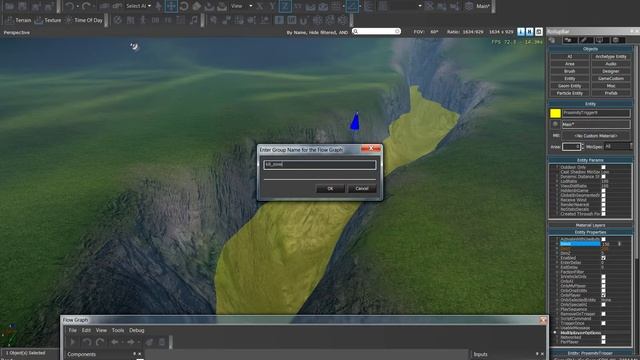Click the Redo arrow in the top toolbar
Viewport: 640px width, 360px height.
pyautogui.click(x=86, y=6)
